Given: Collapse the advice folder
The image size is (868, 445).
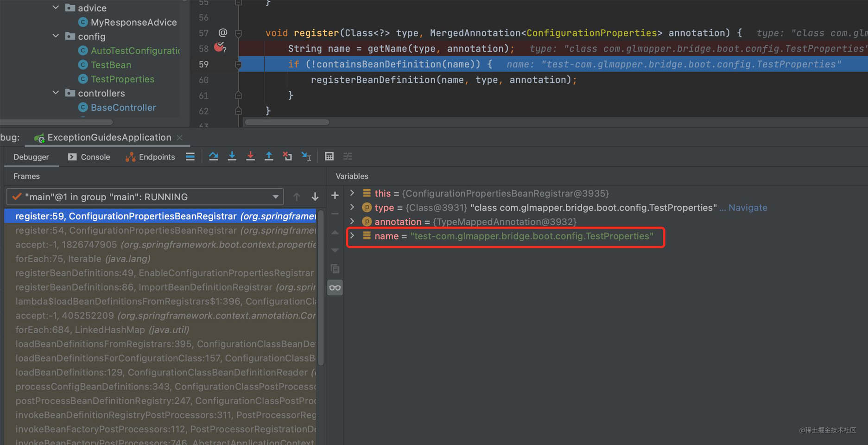Looking at the screenshot, I should click(x=56, y=7).
